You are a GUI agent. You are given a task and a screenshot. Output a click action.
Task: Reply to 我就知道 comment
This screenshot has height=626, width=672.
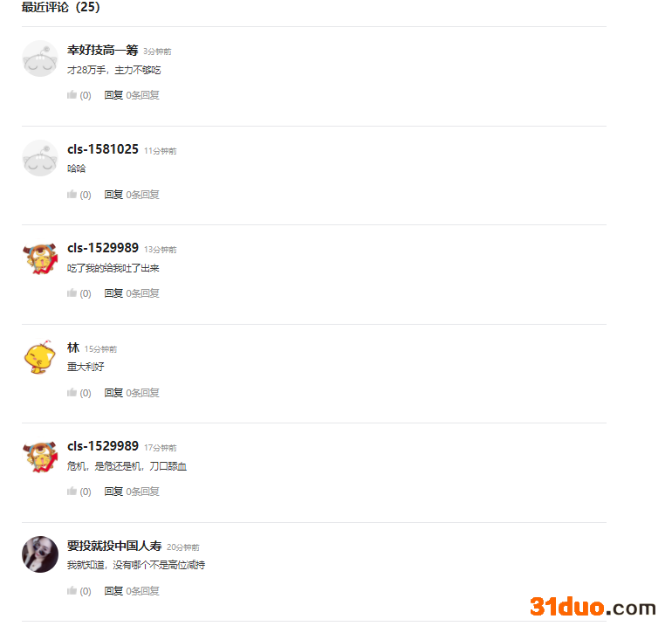113,591
